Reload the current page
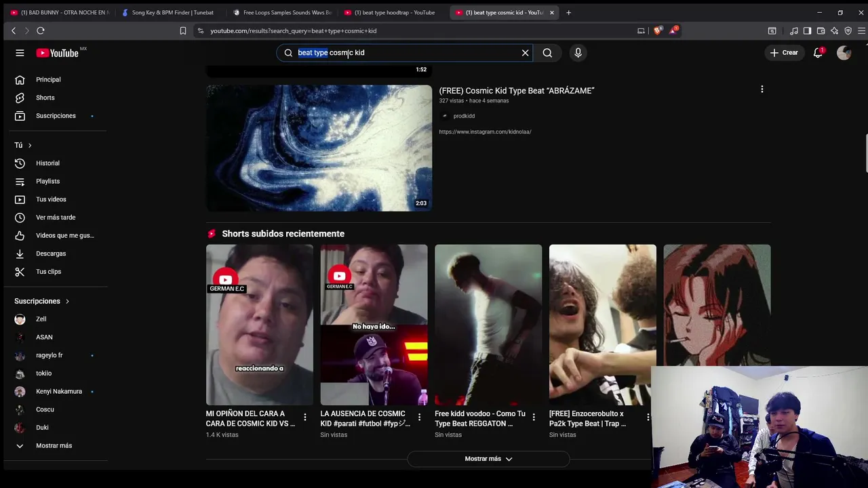The image size is (868, 488). point(41,30)
